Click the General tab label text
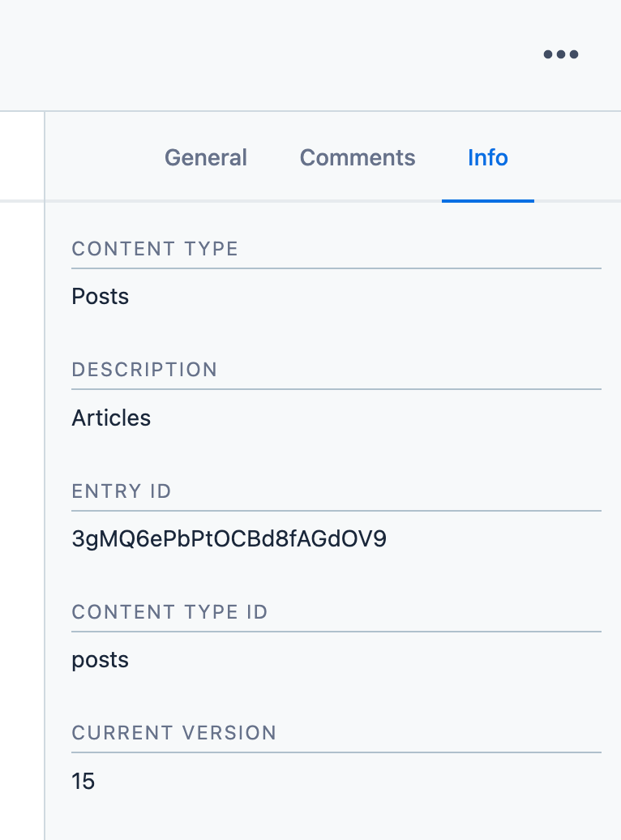Image resolution: width=621 pixels, height=840 pixels. 205,157
